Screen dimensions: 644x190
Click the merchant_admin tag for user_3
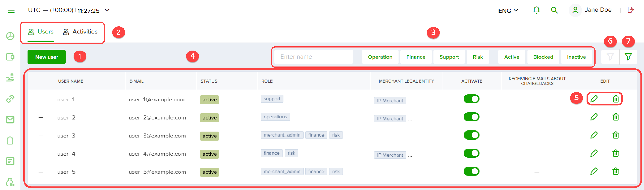tap(282, 135)
